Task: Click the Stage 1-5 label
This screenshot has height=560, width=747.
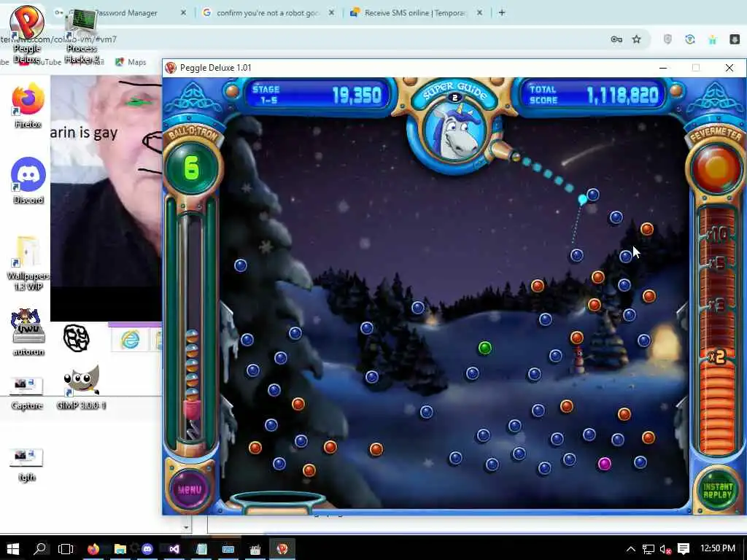Action: coord(266,94)
